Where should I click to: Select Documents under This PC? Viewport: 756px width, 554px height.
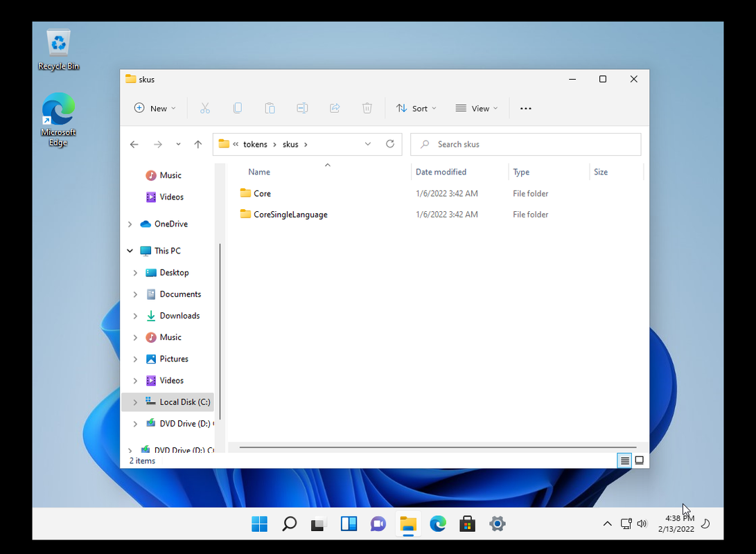180,294
